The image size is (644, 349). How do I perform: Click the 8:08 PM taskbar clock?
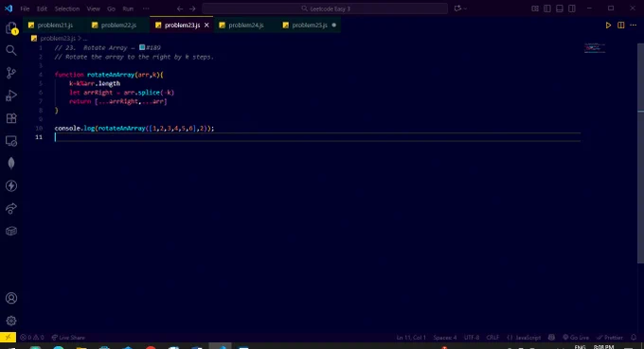[x=603, y=346]
